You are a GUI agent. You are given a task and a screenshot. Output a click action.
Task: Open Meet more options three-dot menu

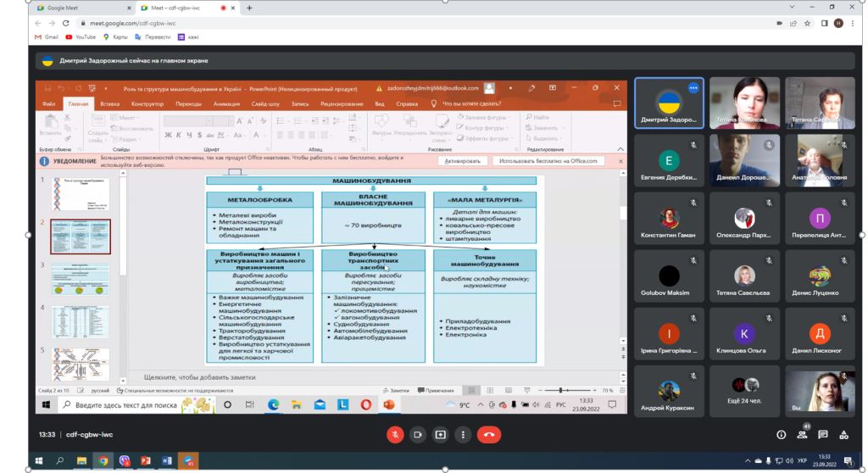(x=464, y=435)
